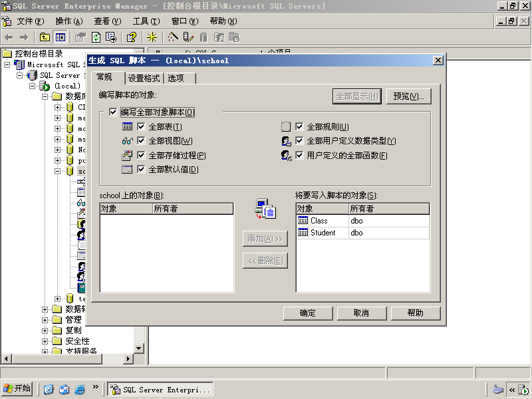Click SQL Server Enterprise taskbar button
532x399 pixels.
160,390
